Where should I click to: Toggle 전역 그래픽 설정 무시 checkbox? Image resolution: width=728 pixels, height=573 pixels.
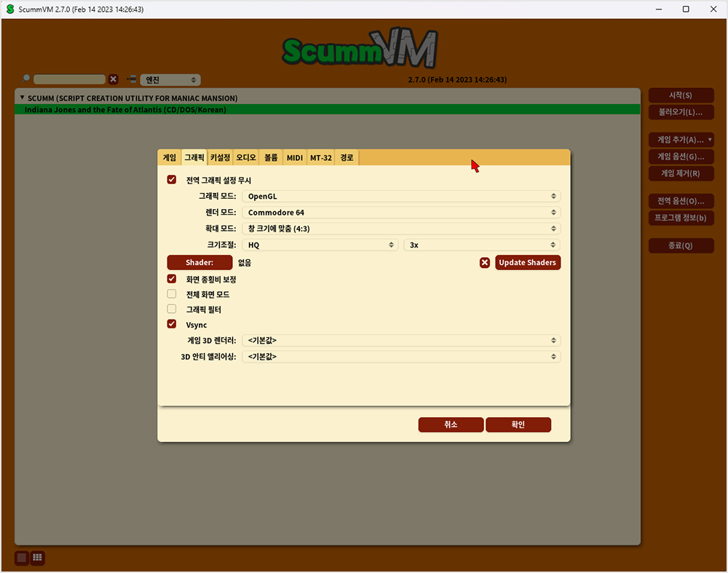click(172, 180)
